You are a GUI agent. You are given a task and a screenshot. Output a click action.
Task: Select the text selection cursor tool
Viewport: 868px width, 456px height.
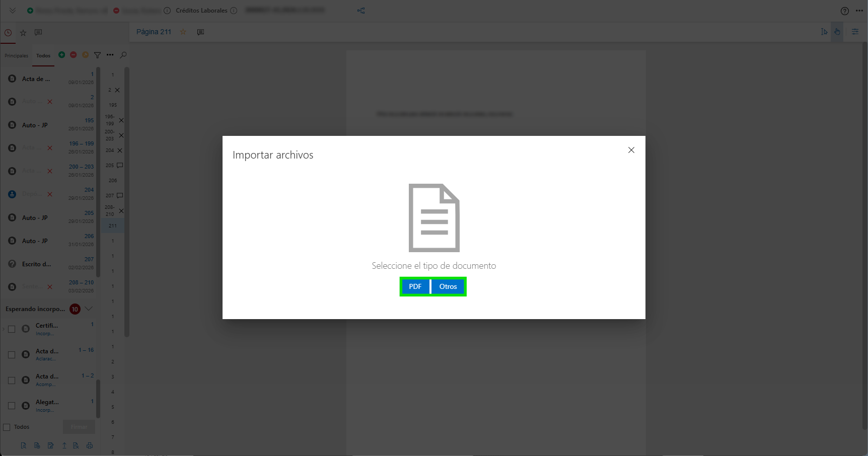click(824, 32)
